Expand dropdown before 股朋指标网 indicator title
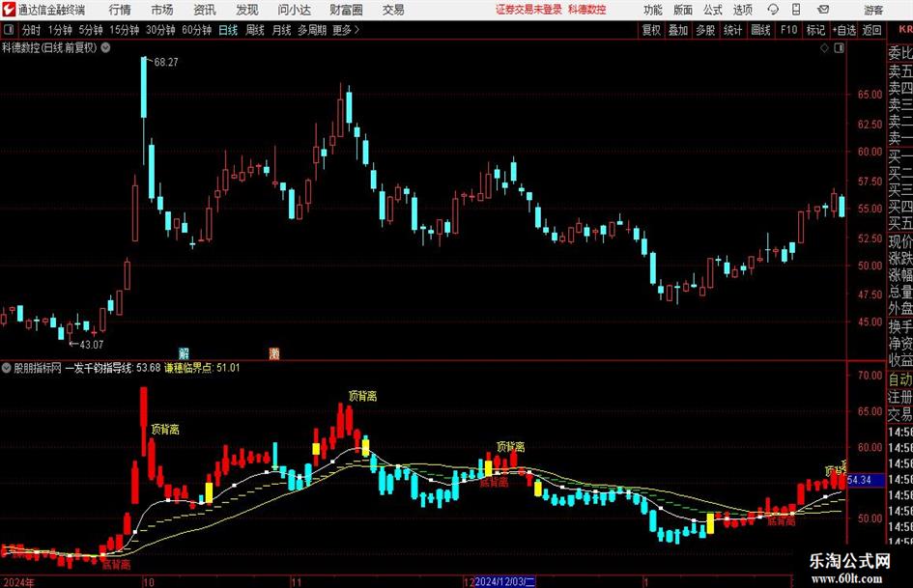Screen dimensions: 913x588 [x=7, y=367]
